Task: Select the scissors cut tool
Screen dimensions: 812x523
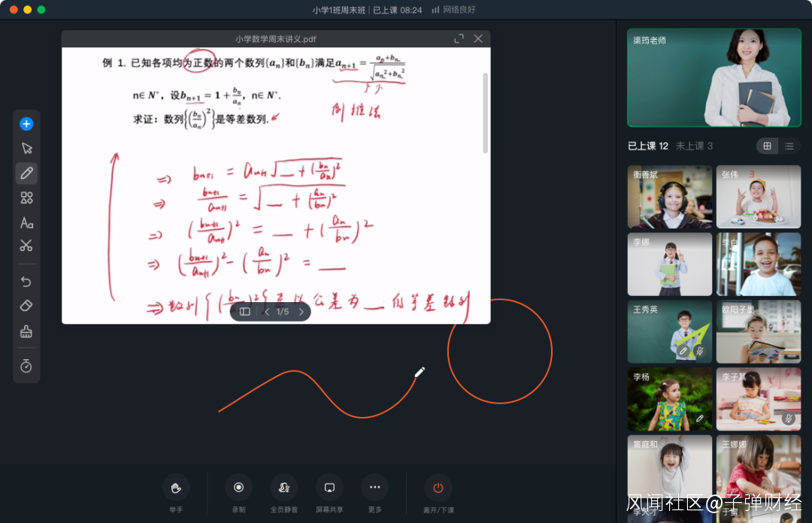Action: pos(26,246)
